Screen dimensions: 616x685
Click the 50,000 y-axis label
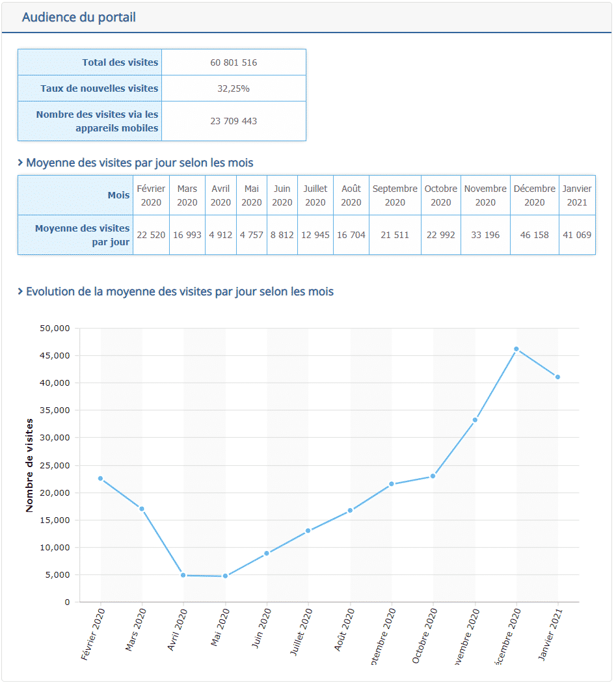point(55,329)
